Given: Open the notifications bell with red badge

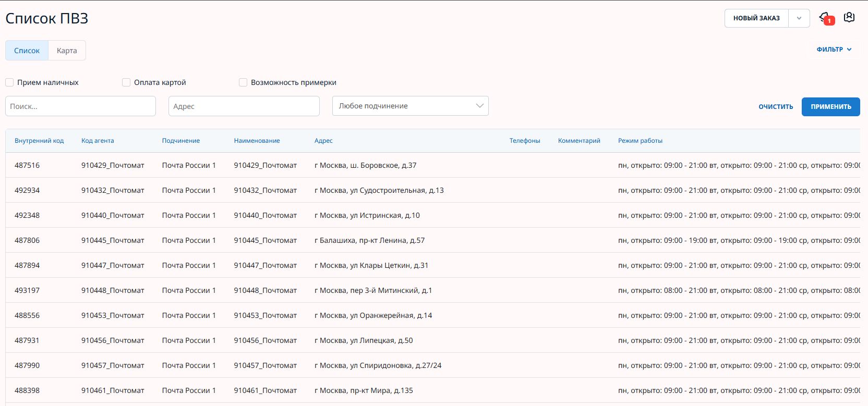Looking at the screenshot, I should [825, 18].
